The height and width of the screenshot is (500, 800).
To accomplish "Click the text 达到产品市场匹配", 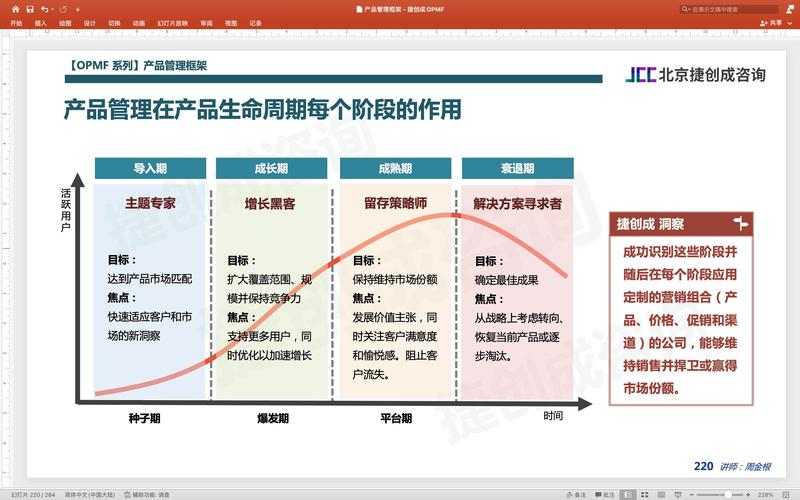I will (x=150, y=279).
